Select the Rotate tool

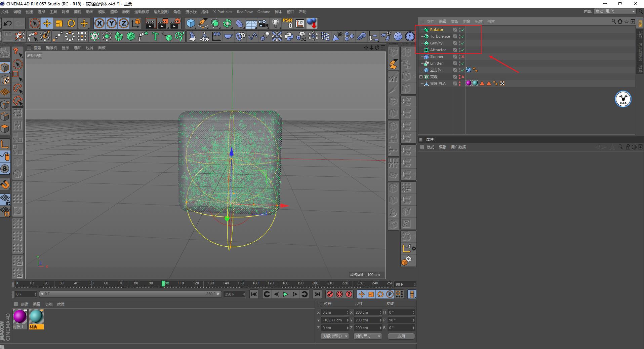(x=71, y=23)
